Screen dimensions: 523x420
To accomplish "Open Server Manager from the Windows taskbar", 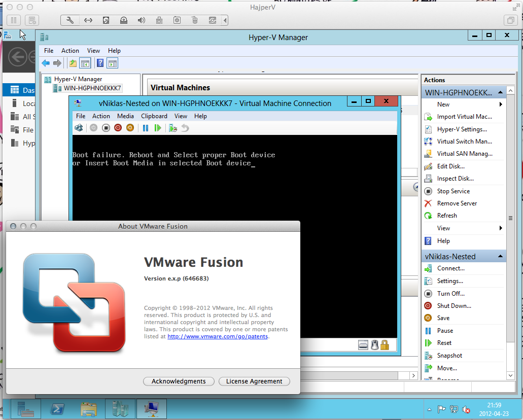I will pos(25,409).
